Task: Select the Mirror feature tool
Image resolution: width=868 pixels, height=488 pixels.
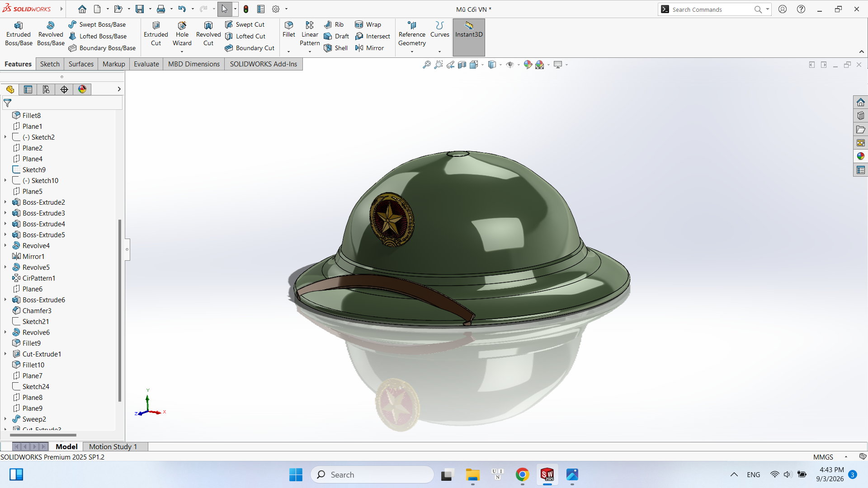Action: coord(369,48)
